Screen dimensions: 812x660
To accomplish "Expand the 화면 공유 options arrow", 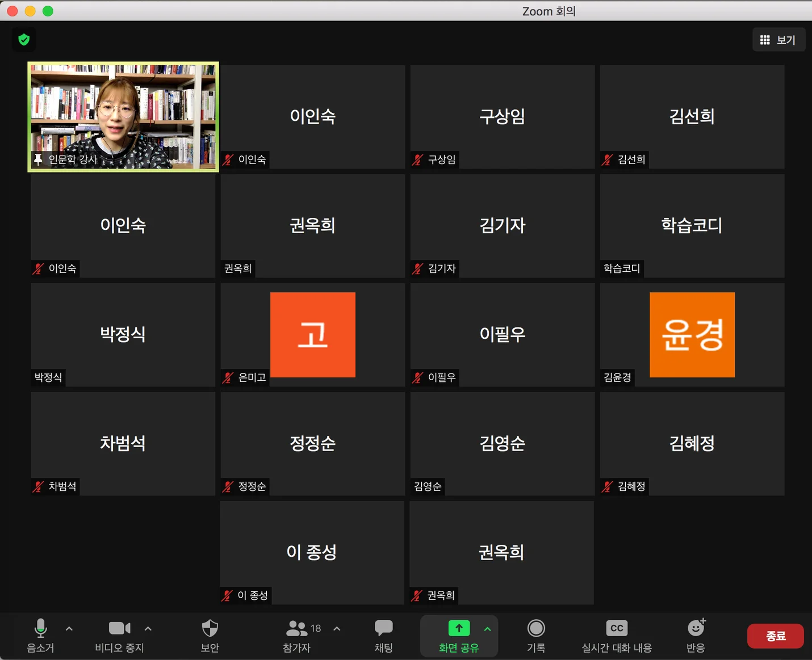I will click(488, 629).
